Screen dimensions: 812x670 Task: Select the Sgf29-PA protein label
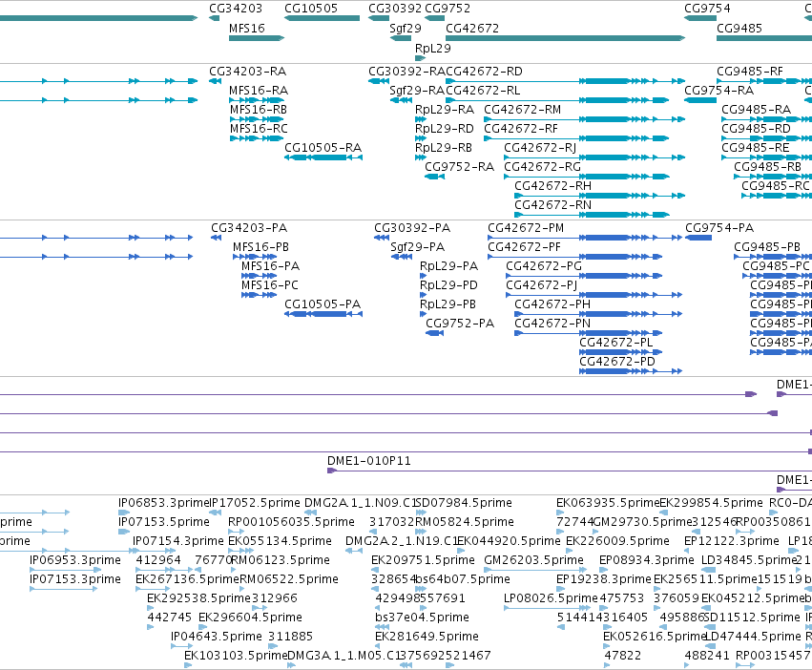pos(417,246)
